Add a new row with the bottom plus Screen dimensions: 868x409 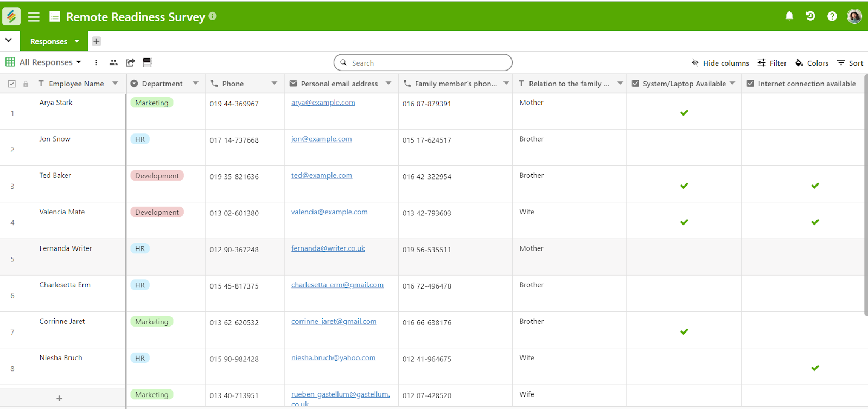pos(60,398)
